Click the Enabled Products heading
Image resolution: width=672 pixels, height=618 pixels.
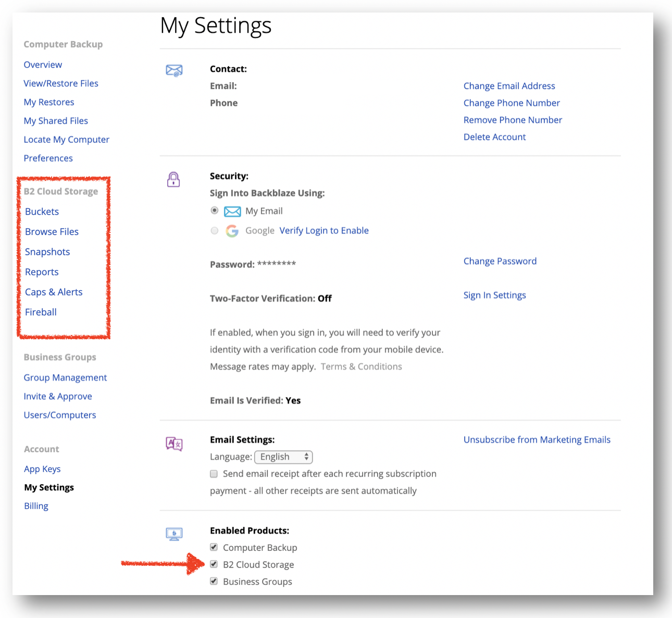(250, 530)
